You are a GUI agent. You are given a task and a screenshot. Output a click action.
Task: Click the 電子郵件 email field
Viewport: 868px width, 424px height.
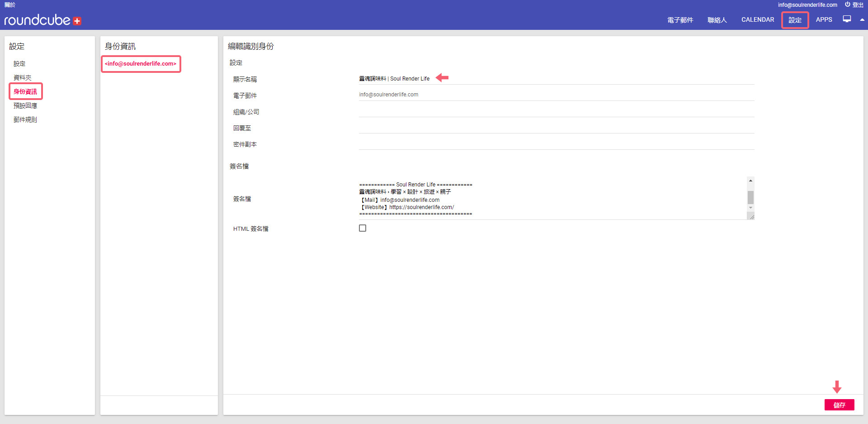557,95
